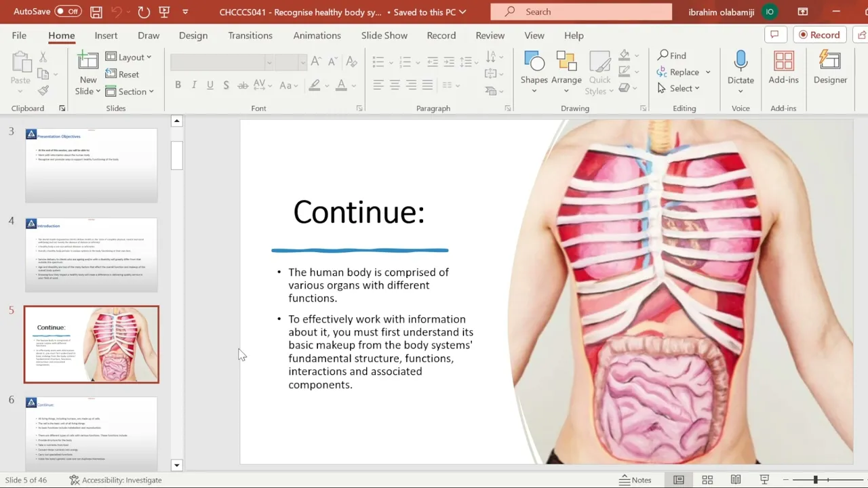The image size is (868, 488).
Task: Click the Save icon in title bar
Action: click(x=96, y=12)
